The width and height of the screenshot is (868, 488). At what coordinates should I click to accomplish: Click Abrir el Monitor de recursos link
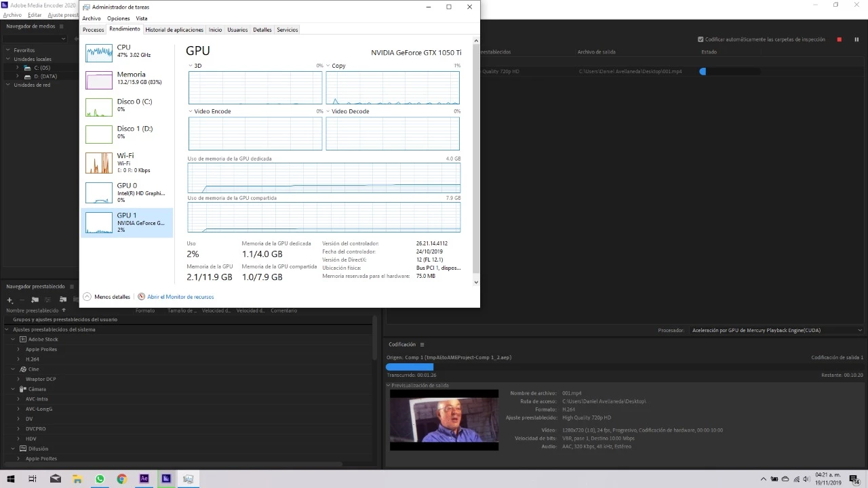tap(180, 297)
